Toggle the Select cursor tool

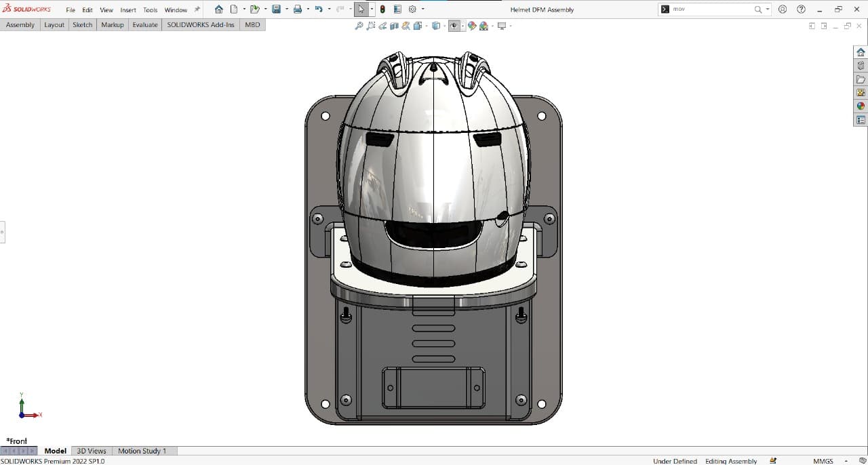(x=361, y=9)
